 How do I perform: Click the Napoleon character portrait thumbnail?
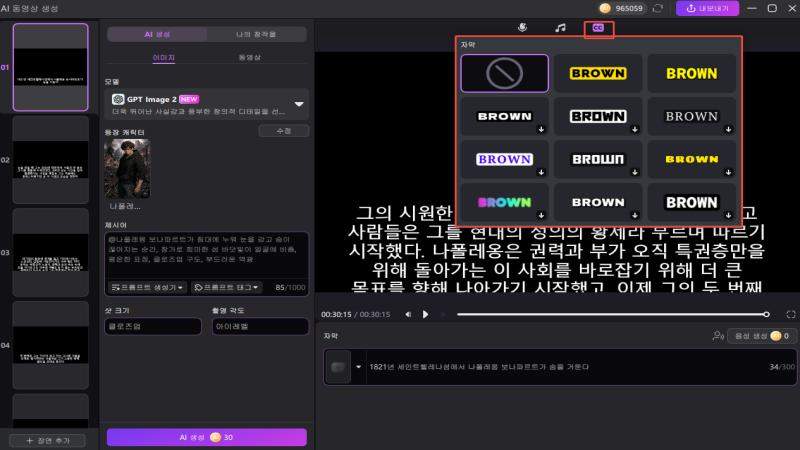[127, 169]
